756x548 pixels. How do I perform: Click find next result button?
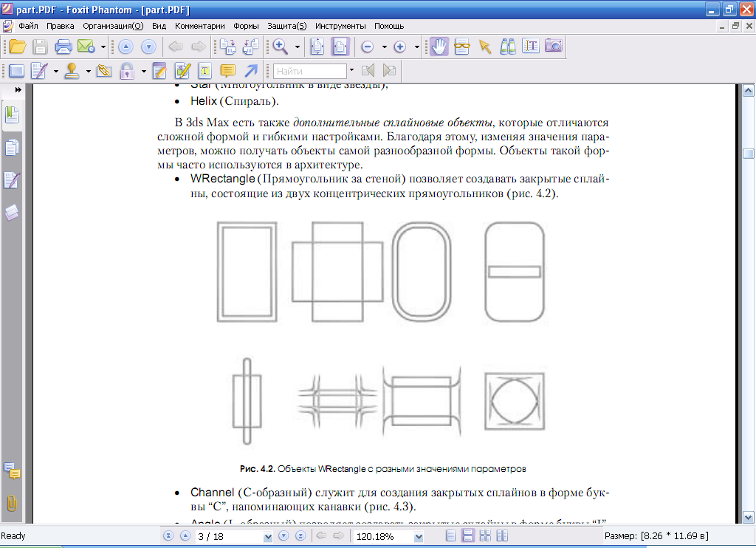click(x=389, y=72)
